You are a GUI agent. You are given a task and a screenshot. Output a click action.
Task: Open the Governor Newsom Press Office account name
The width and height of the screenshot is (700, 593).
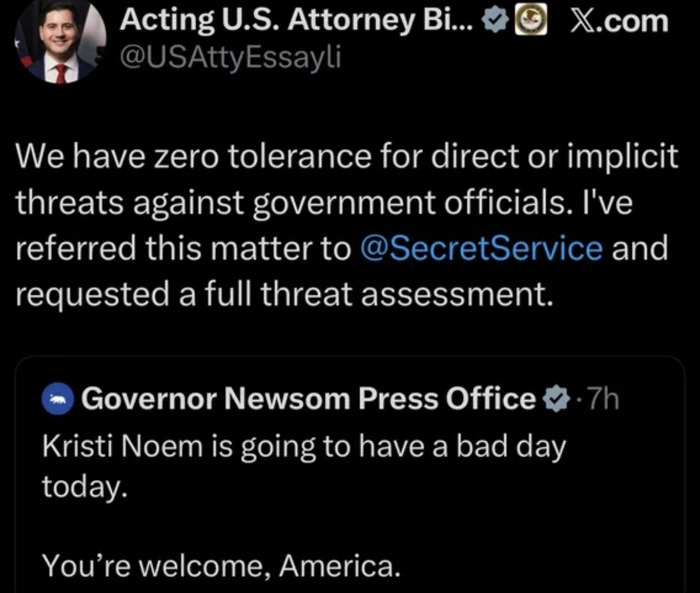tap(308, 399)
